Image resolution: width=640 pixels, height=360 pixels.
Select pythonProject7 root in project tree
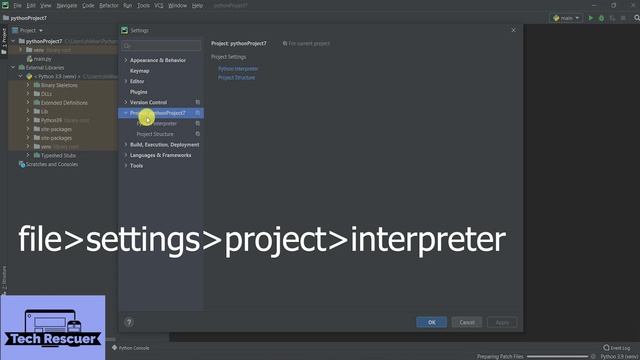pyautogui.click(x=44, y=41)
